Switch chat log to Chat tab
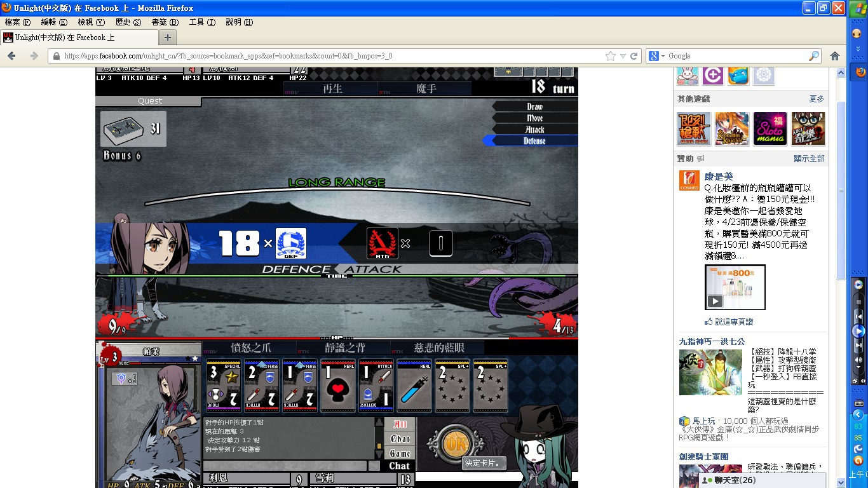This screenshot has width=868, height=488. coord(400,439)
